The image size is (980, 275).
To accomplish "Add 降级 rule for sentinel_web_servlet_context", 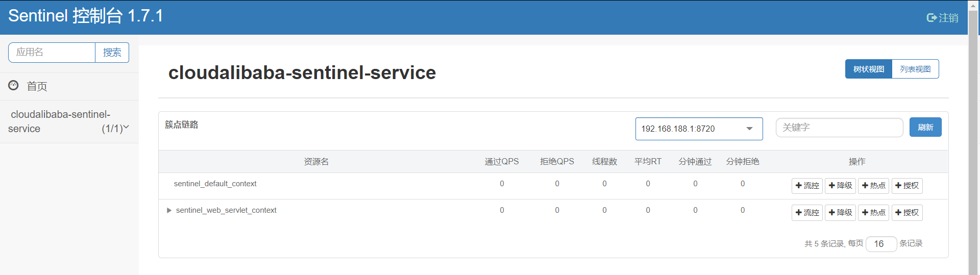I will tap(840, 212).
